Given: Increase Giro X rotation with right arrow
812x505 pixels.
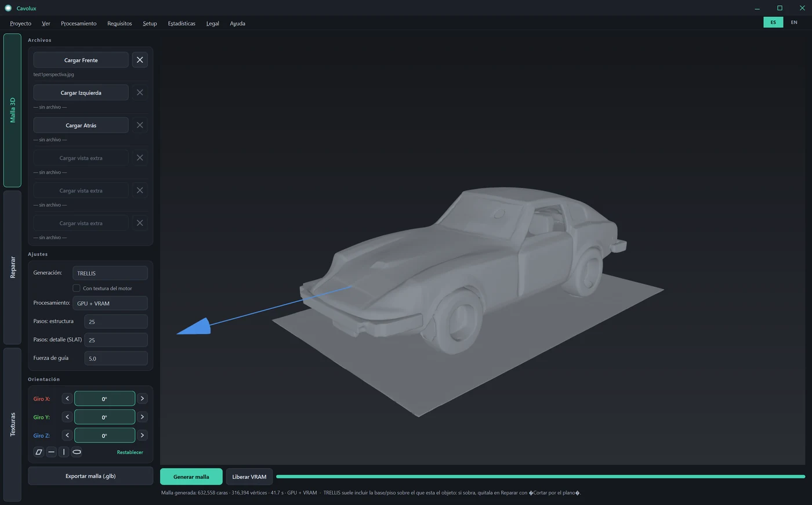Looking at the screenshot, I should (142, 398).
